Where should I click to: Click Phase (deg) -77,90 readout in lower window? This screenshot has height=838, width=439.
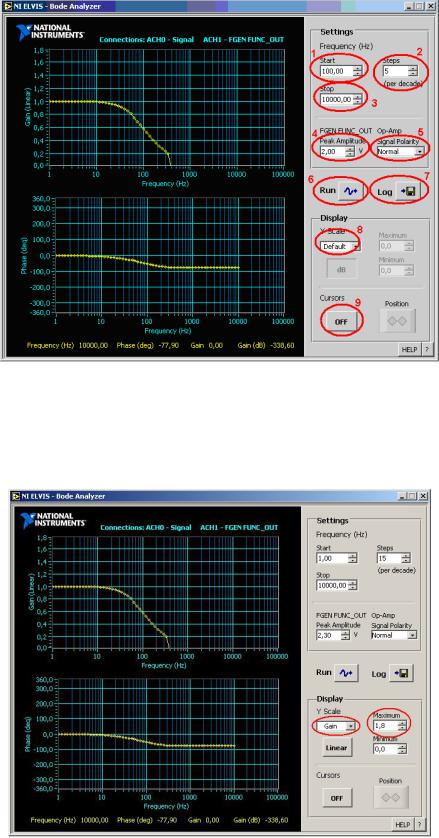point(151,820)
